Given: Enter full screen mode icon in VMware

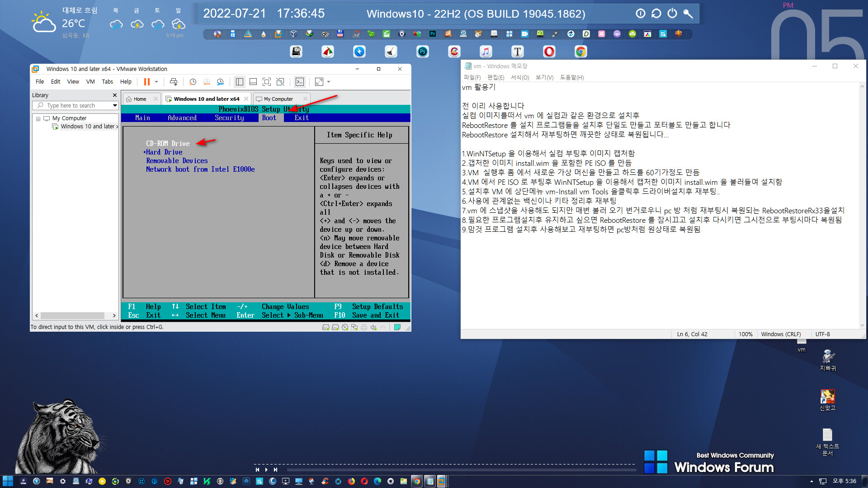Looking at the screenshot, I should pyautogui.click(x=267, y=82).
